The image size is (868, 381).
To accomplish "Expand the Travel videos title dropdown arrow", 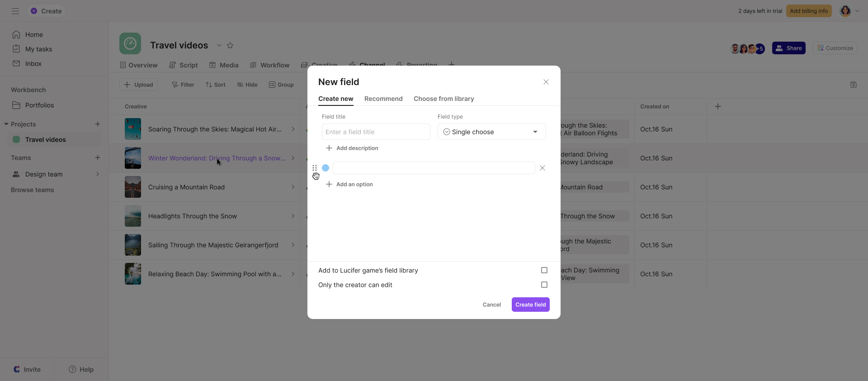I will [x=219, y=45].
